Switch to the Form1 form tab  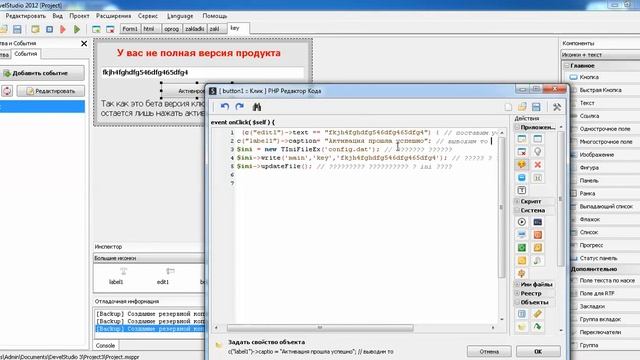tap(130, 29)
